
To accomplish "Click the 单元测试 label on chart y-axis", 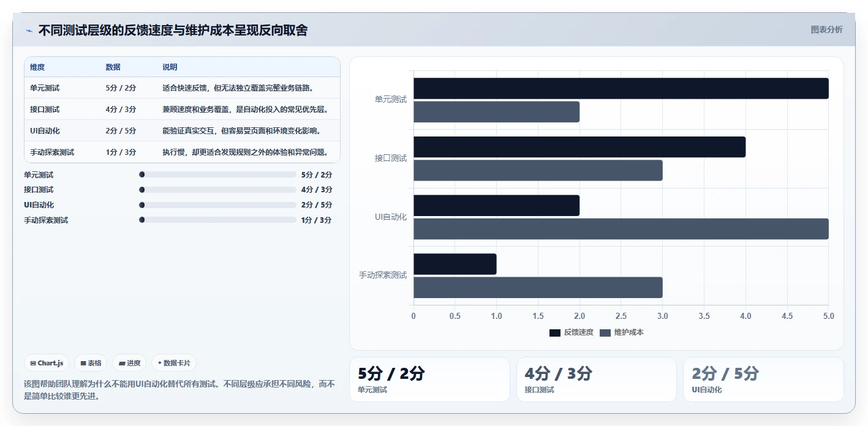I will tap(391, 99).
